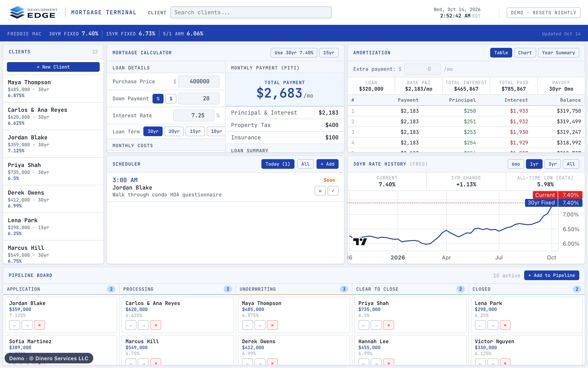Switch amortization to Chart view

pyautogui.click(x=525, y=53)
